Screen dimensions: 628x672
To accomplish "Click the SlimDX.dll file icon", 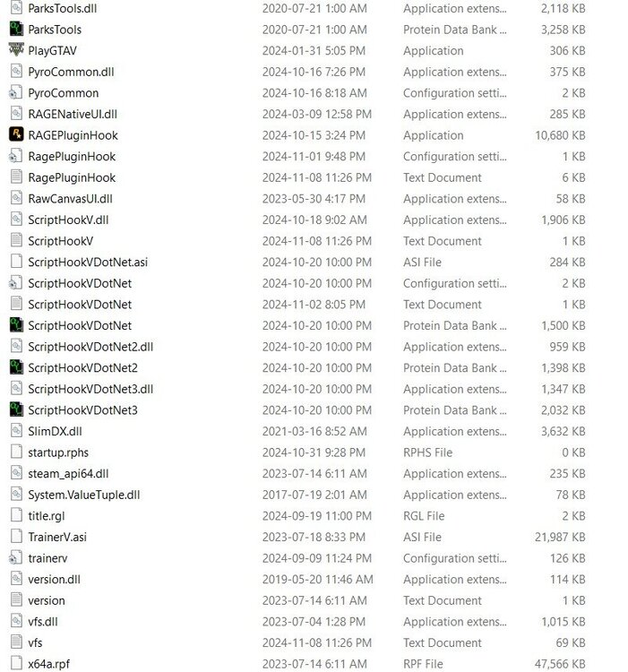I will (16, 431).
